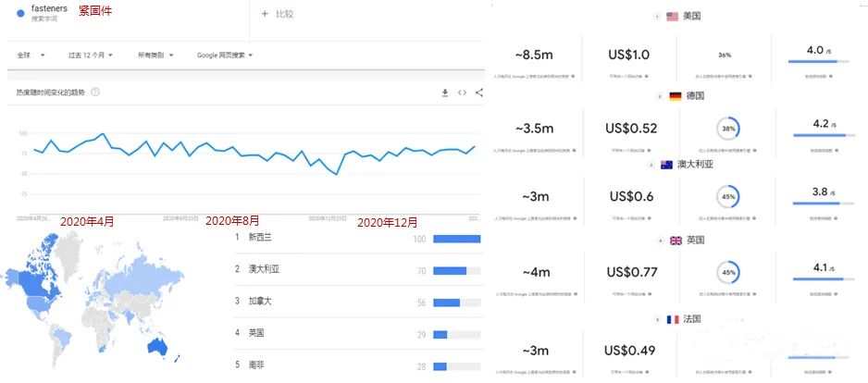Click the Australia flag icon
868x383 pixels.
pyautogui.click(x=666, y=164)
